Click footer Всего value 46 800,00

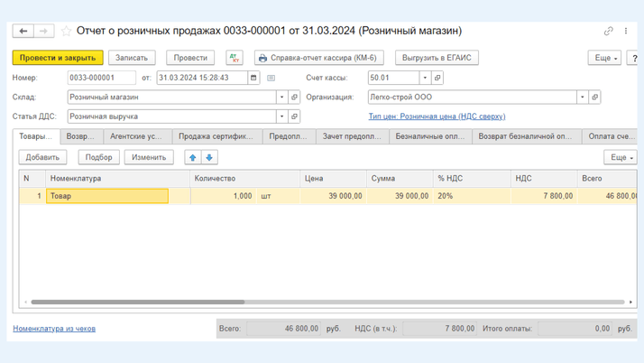click(283, 329)
